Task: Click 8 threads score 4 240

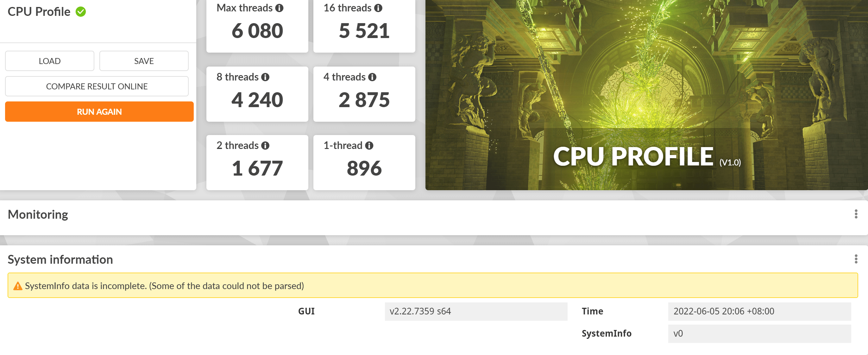Action: coord(257,100)
